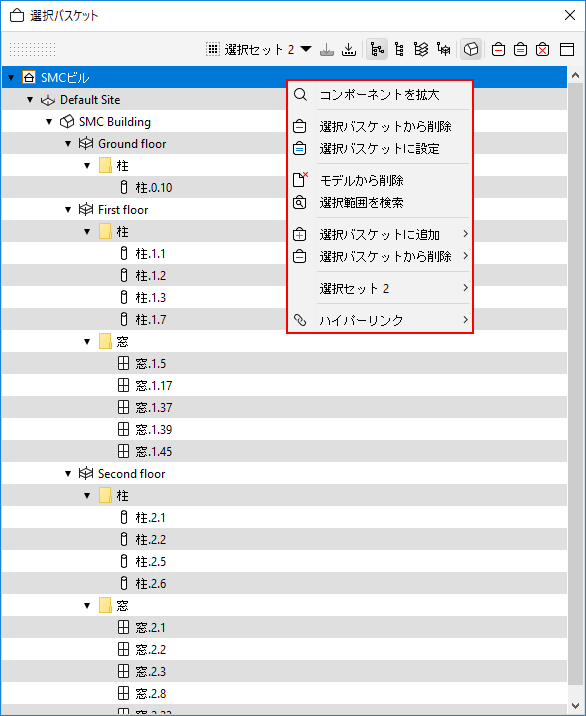Select tree row 窓.1.39
Screen dimensions: 586x716
tap(284, 429)
